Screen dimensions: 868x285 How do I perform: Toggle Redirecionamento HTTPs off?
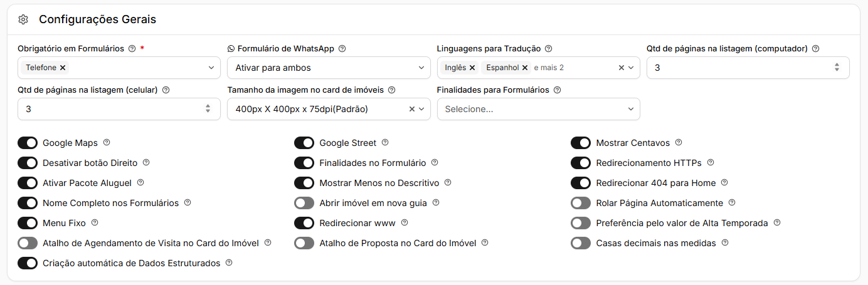point(581,163)
